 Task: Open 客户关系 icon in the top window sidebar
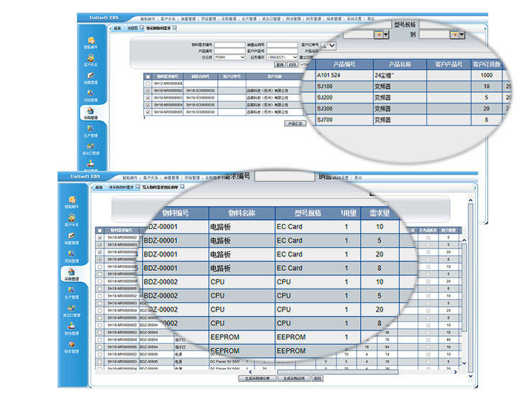(91, 59)
